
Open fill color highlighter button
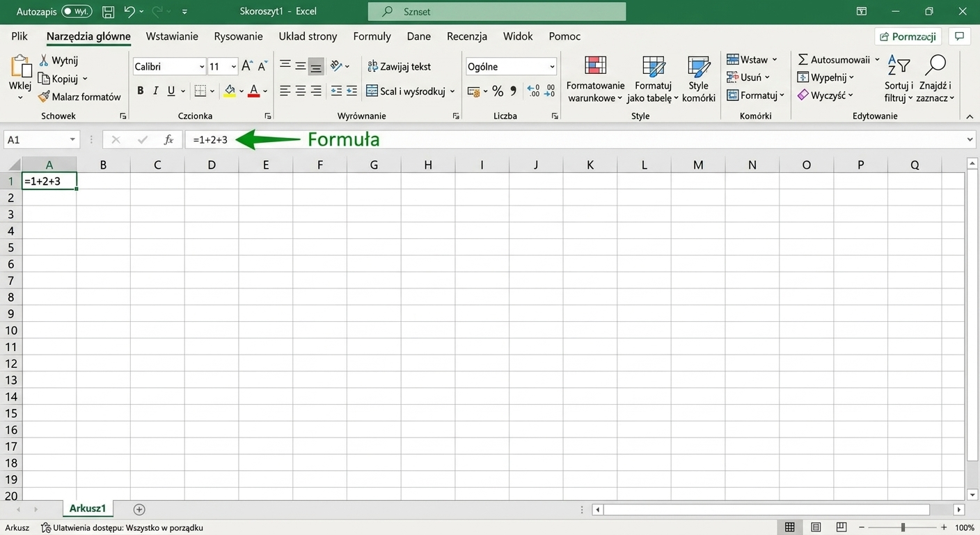pyautogui.click(x=230, y=91)
